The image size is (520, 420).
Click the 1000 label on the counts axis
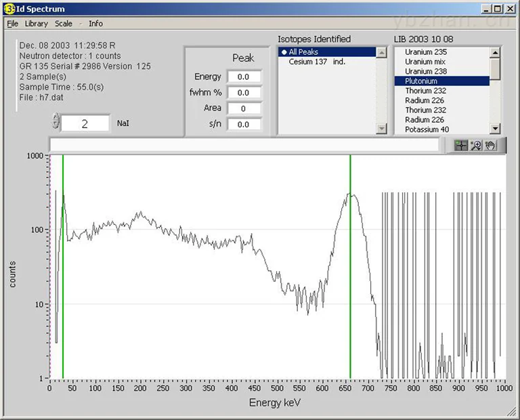[35, 156]
